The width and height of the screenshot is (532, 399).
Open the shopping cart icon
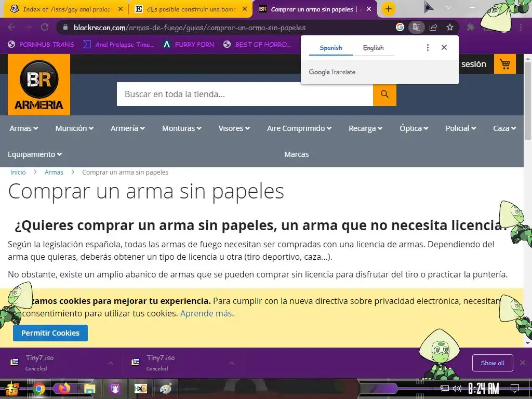[x=505, y=64]
